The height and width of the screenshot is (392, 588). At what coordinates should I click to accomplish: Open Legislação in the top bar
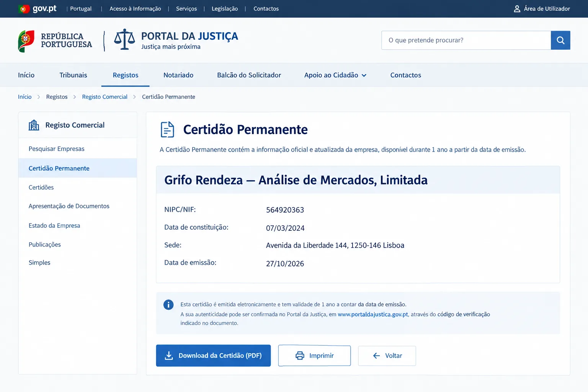225,8
